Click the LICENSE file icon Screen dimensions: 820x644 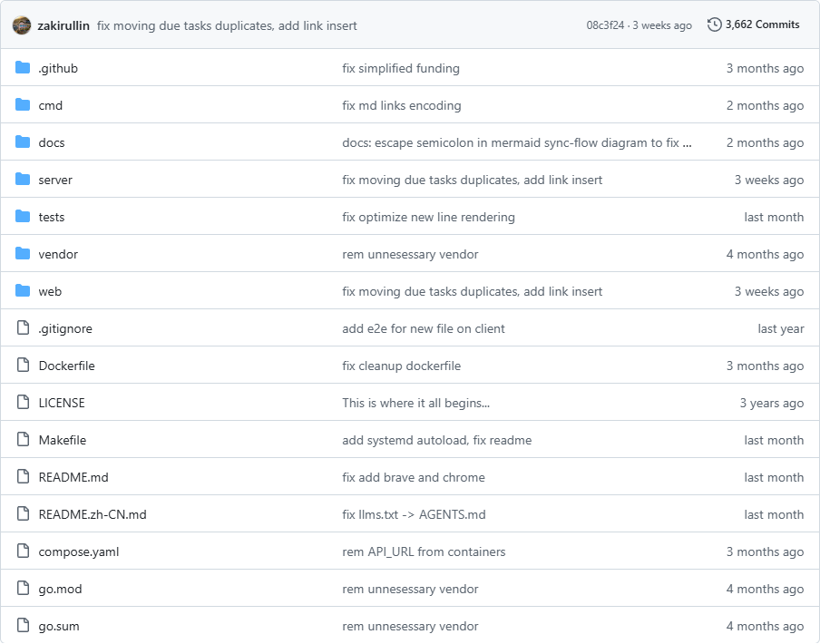(23, 403)
